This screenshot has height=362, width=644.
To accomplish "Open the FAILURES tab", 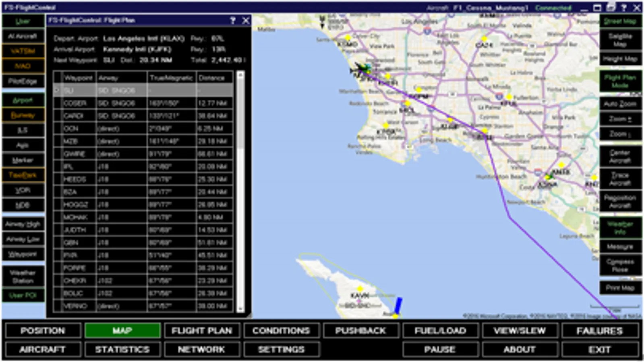I will tap(600, 331).
